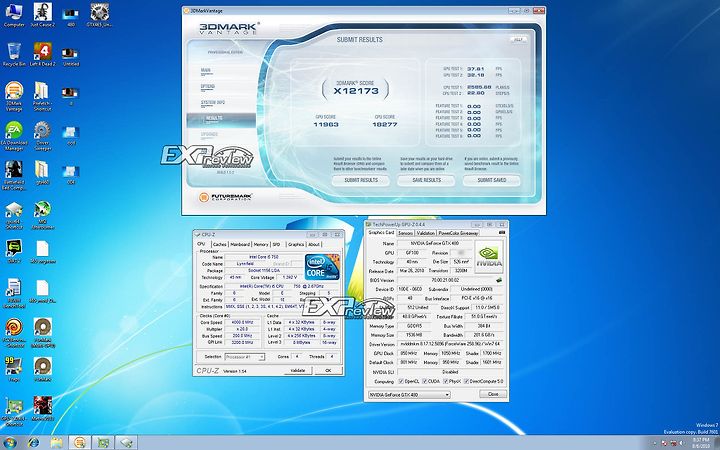Open the Untitled image file on desktop
720x450 pixels.
[71, 57]
